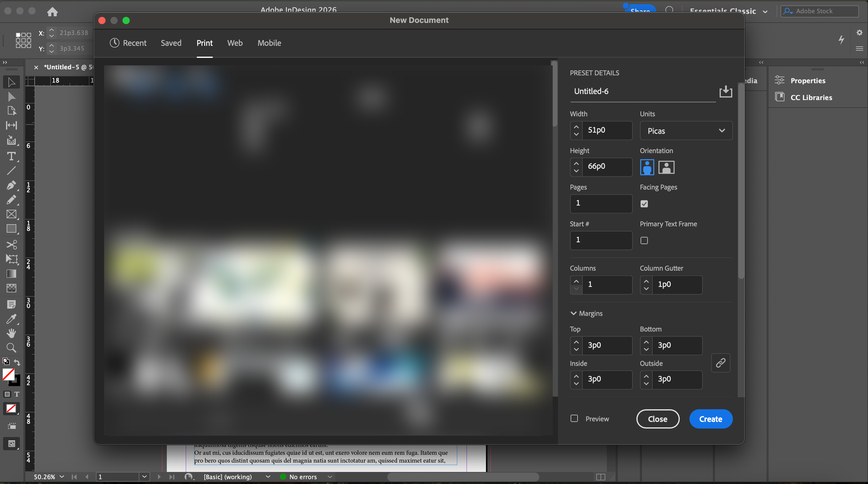Click the link margins chain icon

721,363
